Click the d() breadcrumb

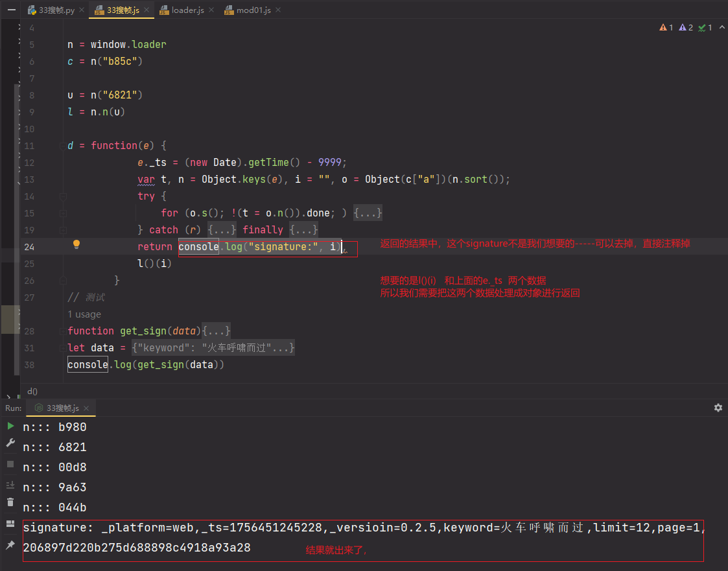coord(32,391)
